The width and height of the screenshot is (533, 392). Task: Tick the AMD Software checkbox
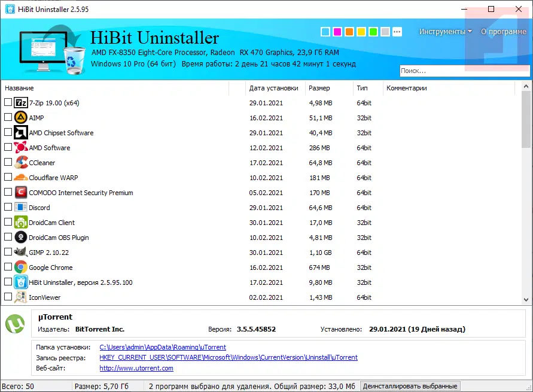(x=8, y=147)
